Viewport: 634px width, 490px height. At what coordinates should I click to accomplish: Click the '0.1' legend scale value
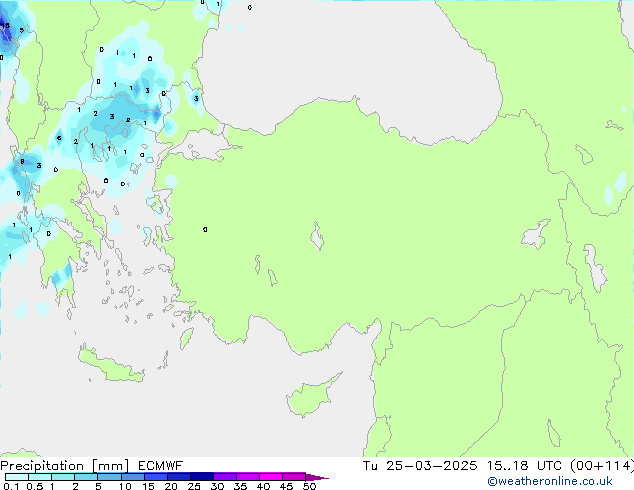pyautogui.click(x=11, y=486)
